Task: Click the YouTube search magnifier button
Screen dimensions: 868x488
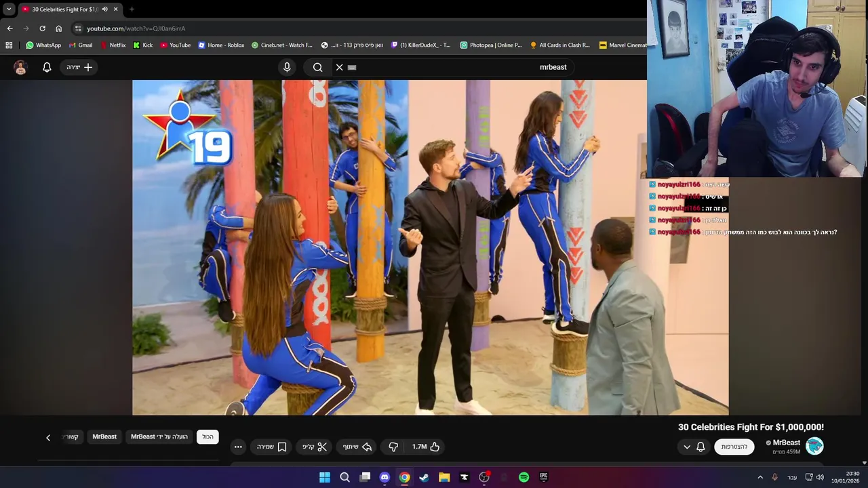Action: [x=317, y=67]
